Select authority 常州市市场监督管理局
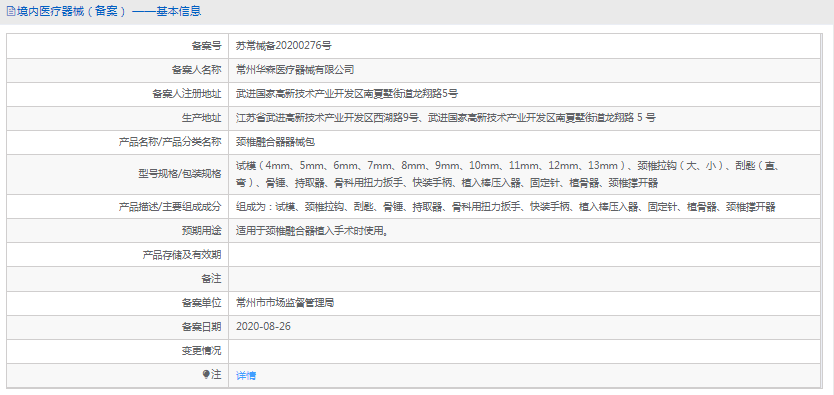 (285, 303)
